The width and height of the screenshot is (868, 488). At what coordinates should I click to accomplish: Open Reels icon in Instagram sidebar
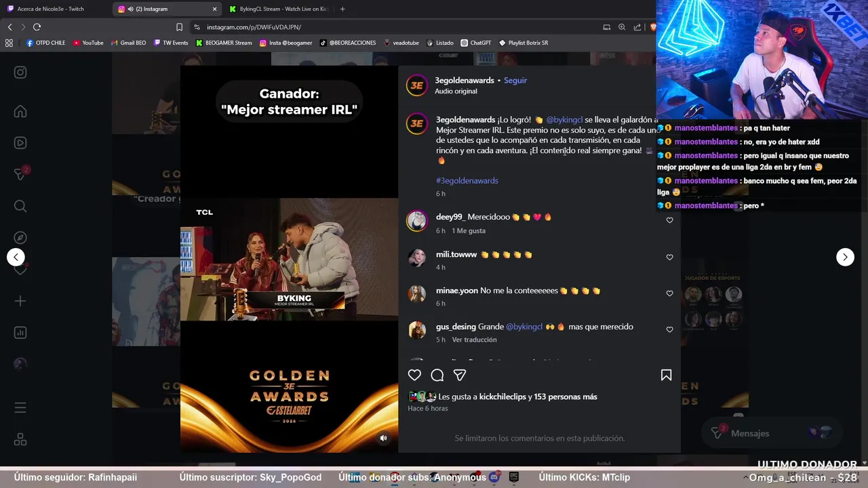point(20,143)
